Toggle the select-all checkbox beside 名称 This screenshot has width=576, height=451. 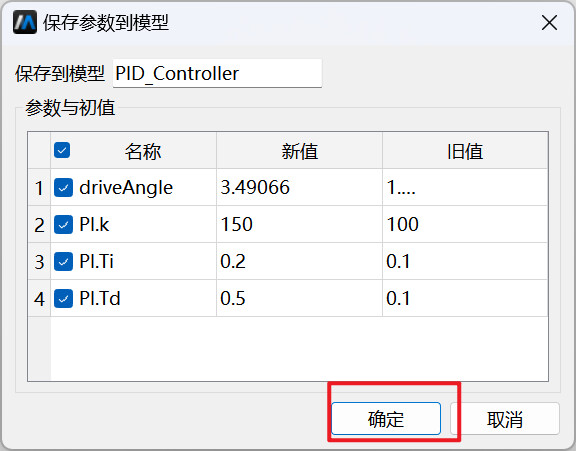62,150
